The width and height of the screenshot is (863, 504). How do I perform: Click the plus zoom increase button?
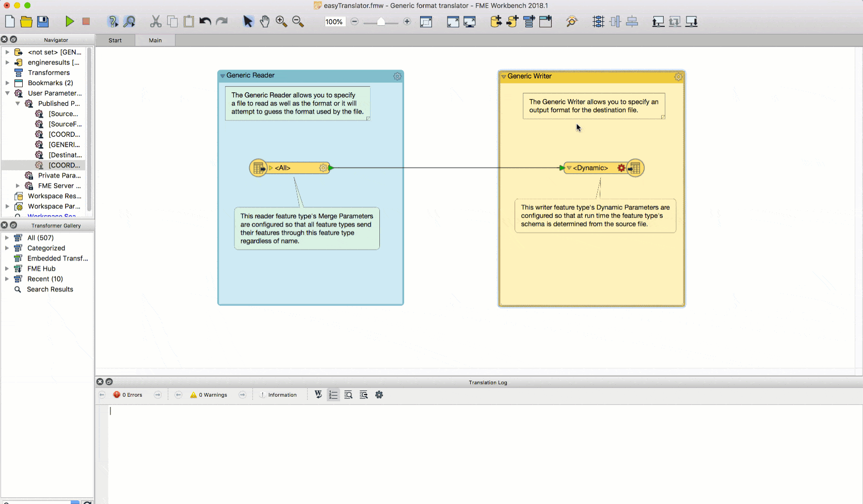tap(407, 22)
